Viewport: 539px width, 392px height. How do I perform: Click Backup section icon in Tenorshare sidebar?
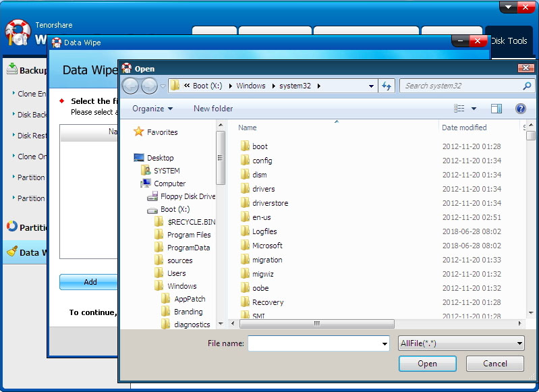point(12,69)
